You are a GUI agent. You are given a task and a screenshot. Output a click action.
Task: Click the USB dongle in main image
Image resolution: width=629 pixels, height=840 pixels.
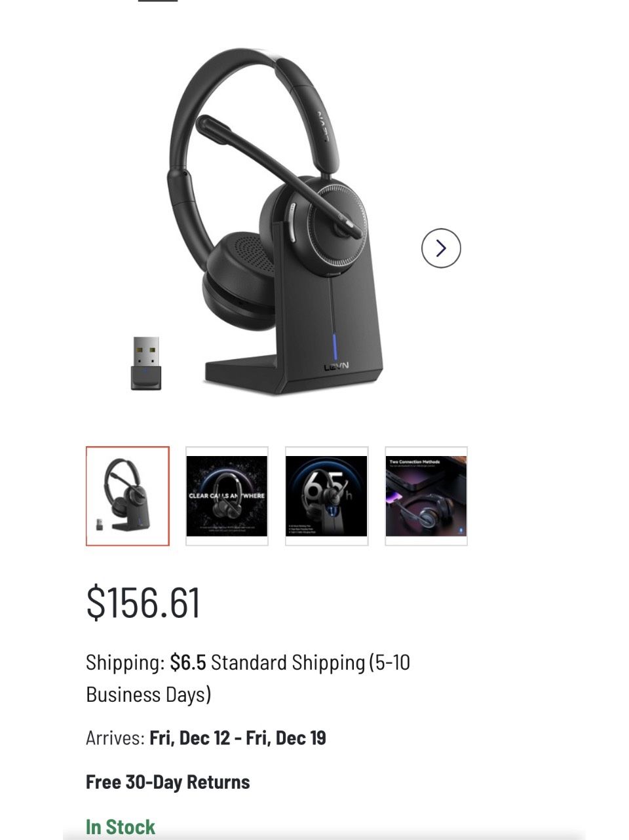[146, 364]
